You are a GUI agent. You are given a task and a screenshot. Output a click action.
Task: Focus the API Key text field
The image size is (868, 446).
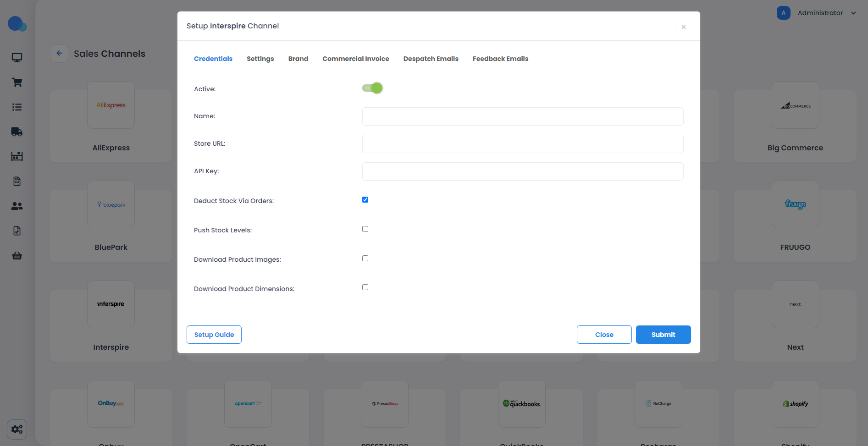point(523,171)
